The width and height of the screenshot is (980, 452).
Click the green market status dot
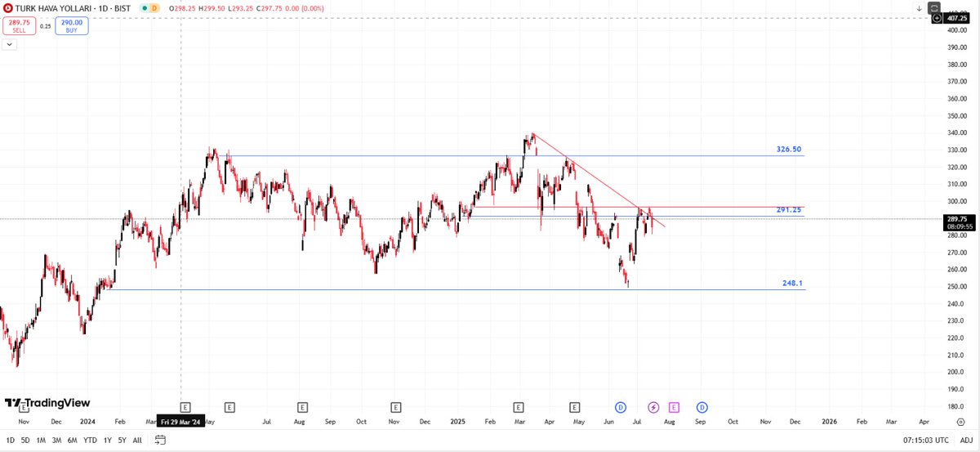(x=145, y=8)
